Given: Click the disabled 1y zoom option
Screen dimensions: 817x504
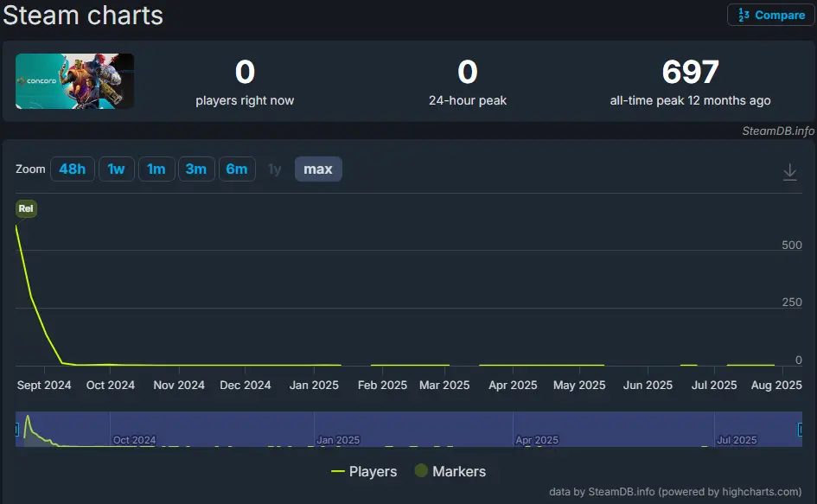Looking at the screenshot, I should (x=274, y=169).
